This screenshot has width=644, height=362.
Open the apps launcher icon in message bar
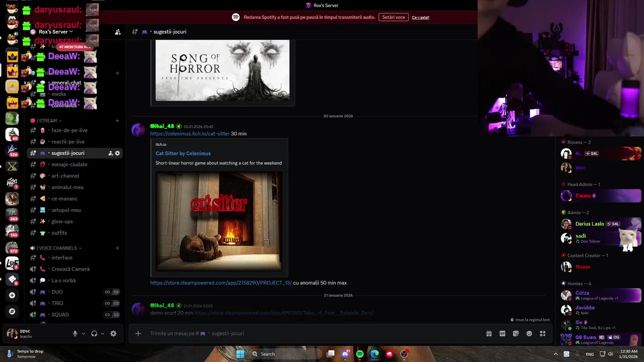[x=542, y=333]
